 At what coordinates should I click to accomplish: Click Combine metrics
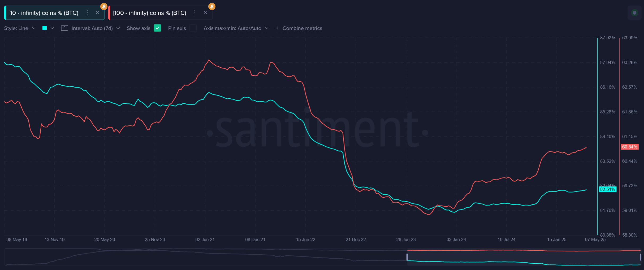point(302,28)
